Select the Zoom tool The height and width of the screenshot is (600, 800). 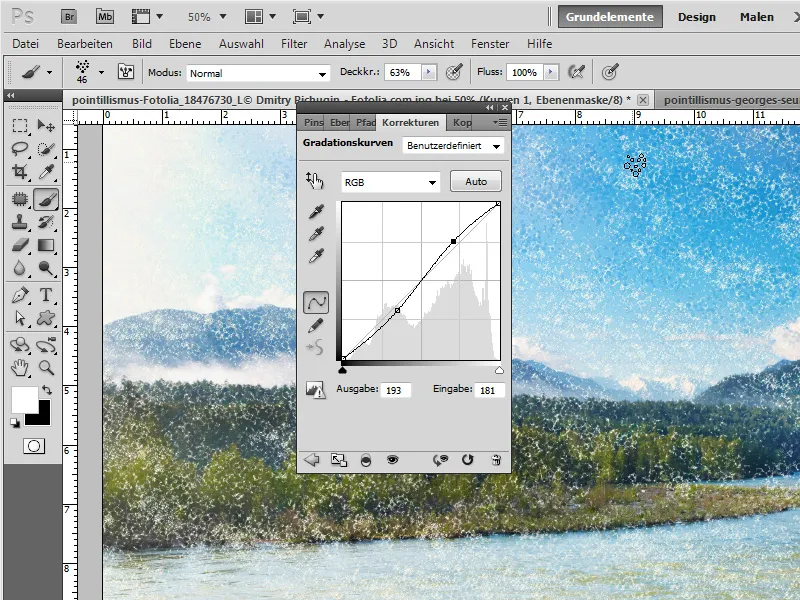click(x=46, y=368)
